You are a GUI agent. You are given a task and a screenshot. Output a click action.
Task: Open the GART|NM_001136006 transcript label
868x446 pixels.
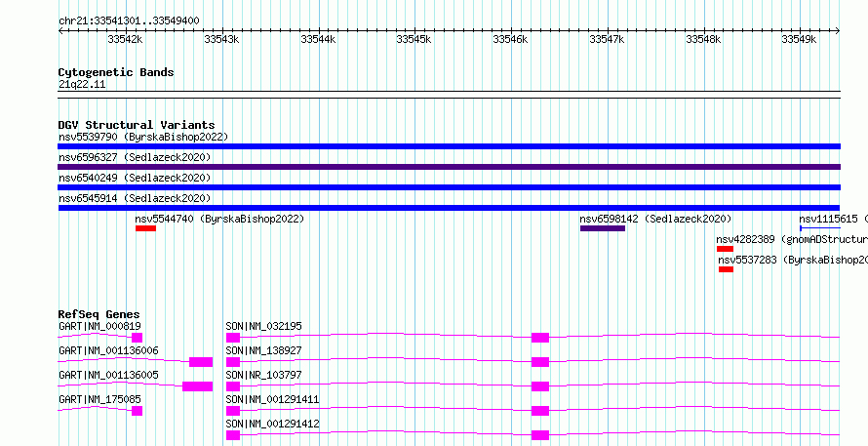(108, 350)
